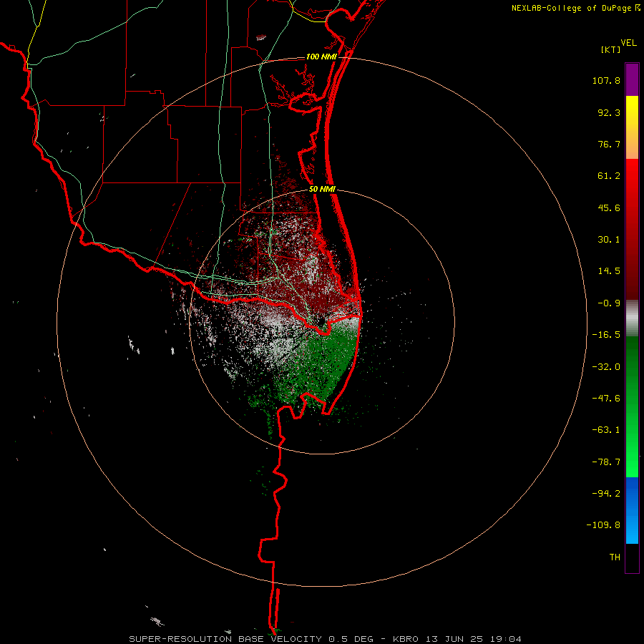Click the -109.8 velocity scale value
This screenshot has height=644, width=644.
(x=603, y=525)
